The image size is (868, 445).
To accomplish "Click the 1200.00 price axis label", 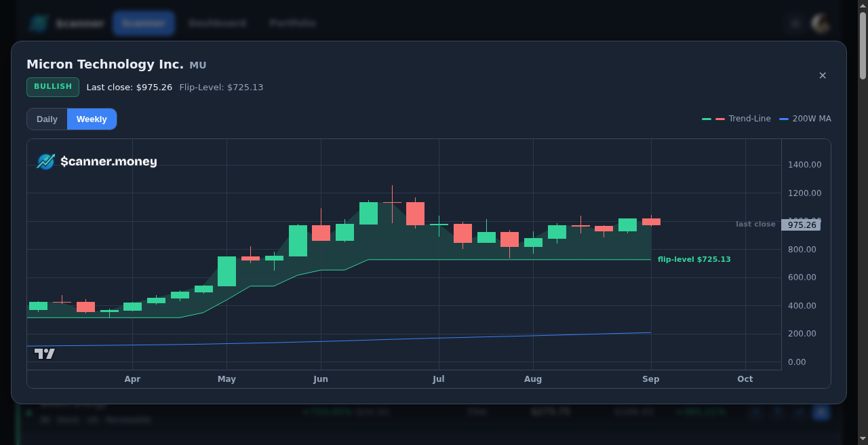I will [804, 193].
